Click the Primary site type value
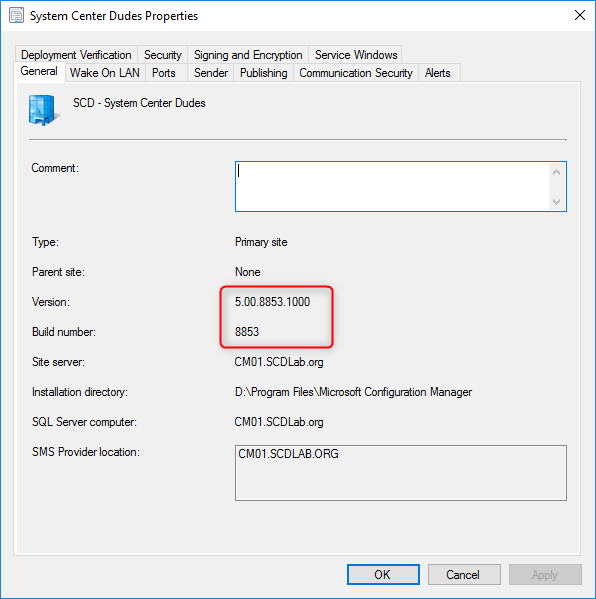 click(x=261, y=242)
